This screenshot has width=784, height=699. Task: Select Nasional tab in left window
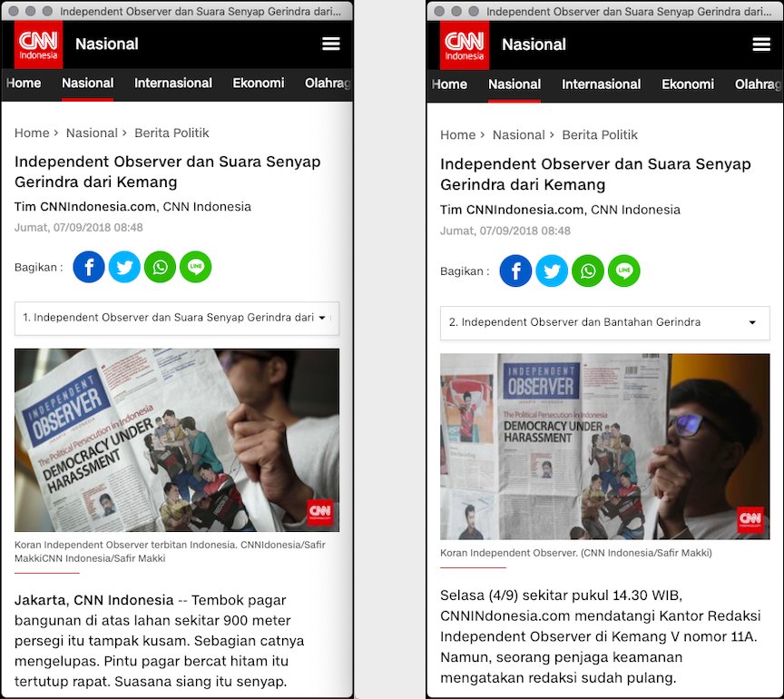click(x=87, y=83)
